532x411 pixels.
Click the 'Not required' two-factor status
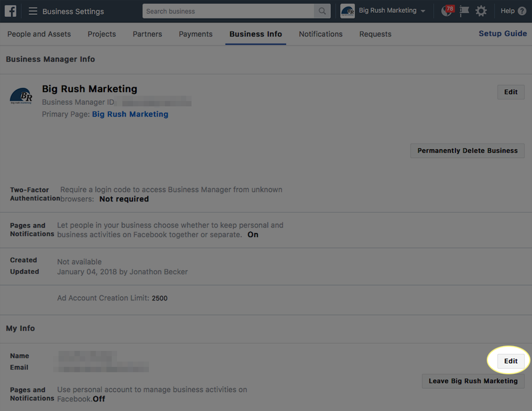coord(124,199)
